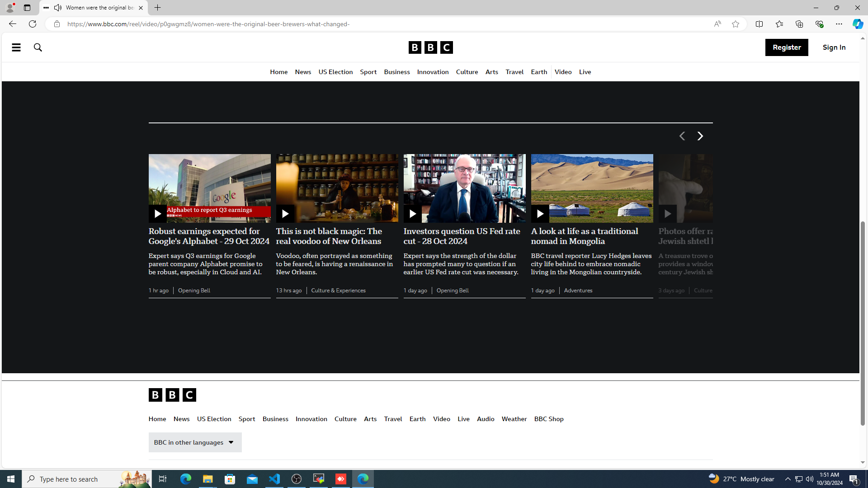Open Live in top navigation
This screenshot has height=488, width=868.
585,72
